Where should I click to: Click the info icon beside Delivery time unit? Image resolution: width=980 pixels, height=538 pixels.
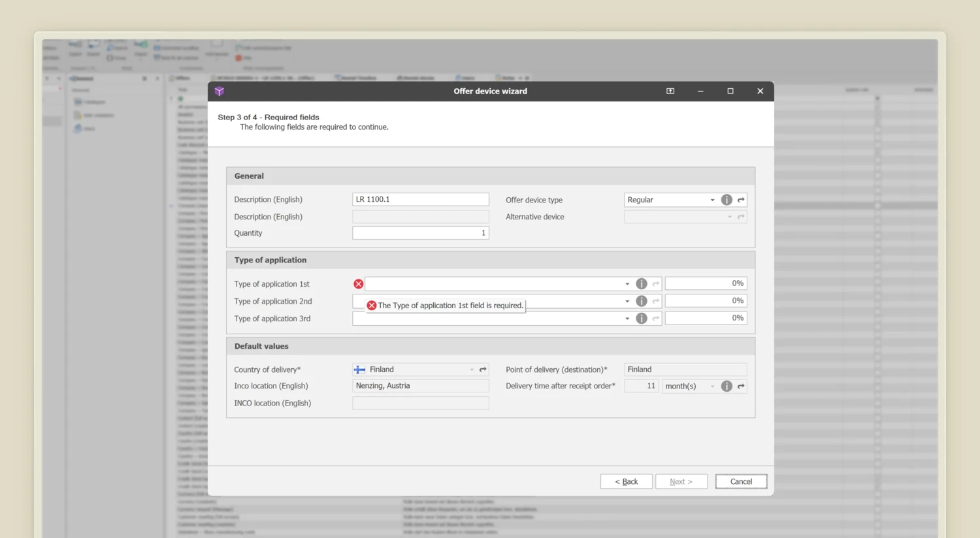coord(727,386)
